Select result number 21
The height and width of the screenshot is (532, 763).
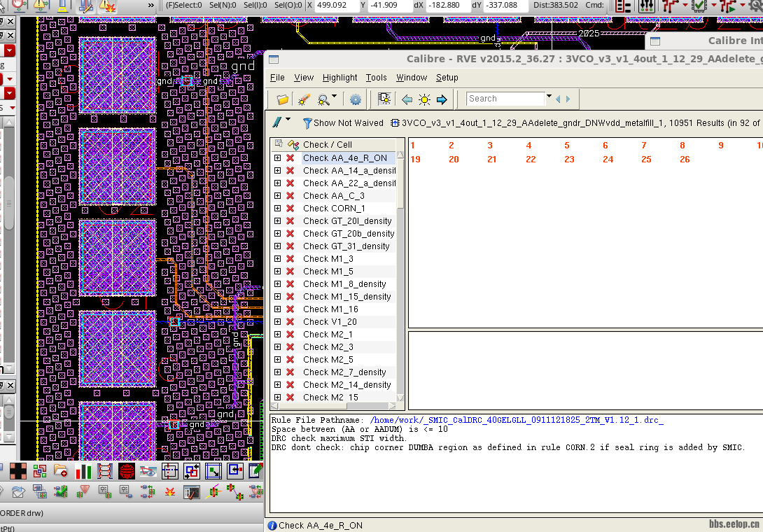[x=492, y=160]
